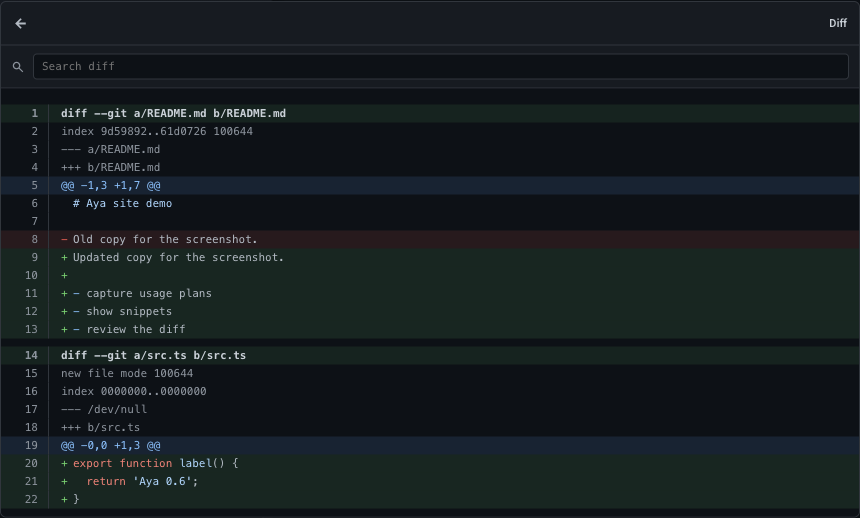
Task: Click 'export function label() {' line
Action: tap(430, 463)
